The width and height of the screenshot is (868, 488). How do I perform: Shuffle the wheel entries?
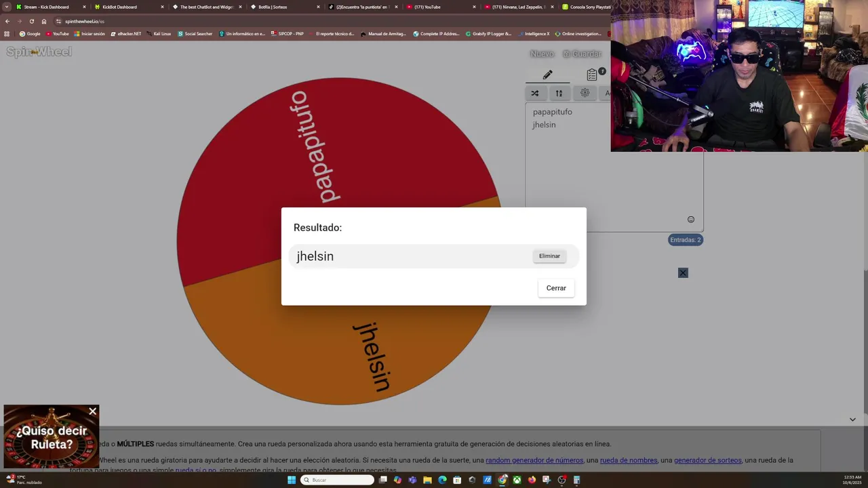(535, 93)
